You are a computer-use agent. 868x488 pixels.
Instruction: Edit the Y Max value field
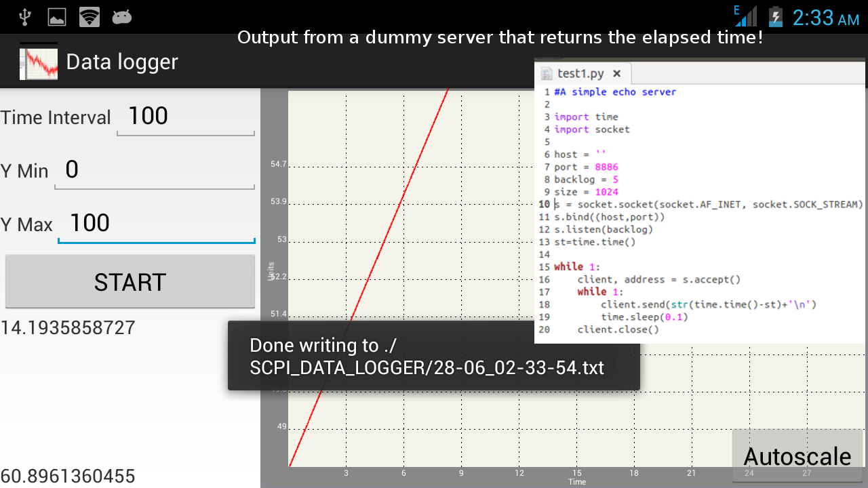coord(157,224)
